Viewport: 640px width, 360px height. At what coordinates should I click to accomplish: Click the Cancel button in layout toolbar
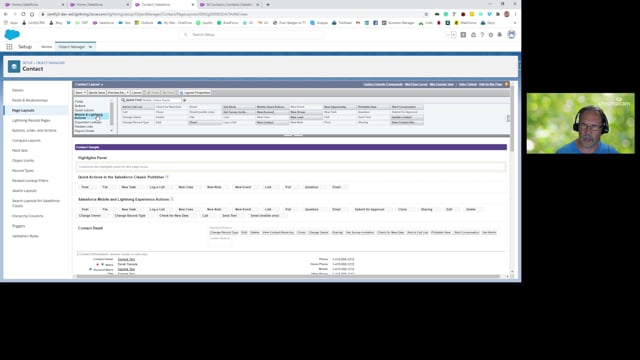click(137, 93)
